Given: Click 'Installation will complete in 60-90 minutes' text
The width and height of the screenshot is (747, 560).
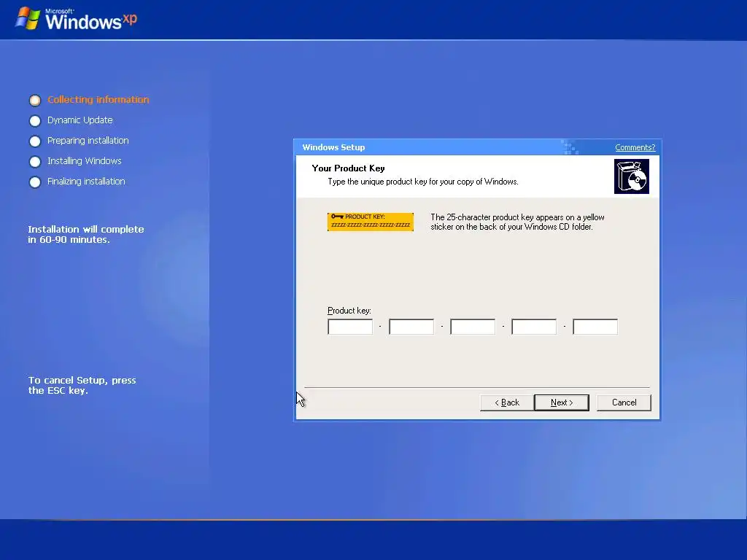Looking at the screenshot, I should point(86,234).
